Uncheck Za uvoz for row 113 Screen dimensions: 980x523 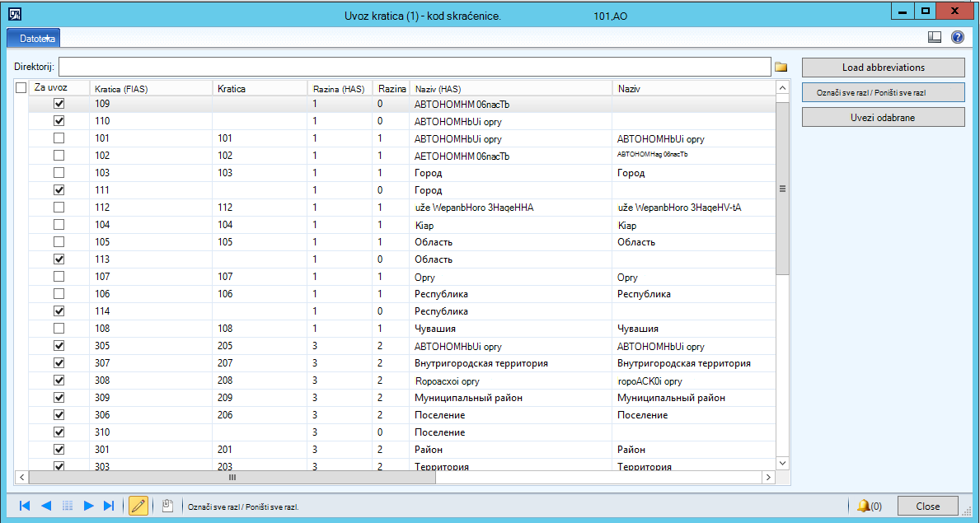59,259
